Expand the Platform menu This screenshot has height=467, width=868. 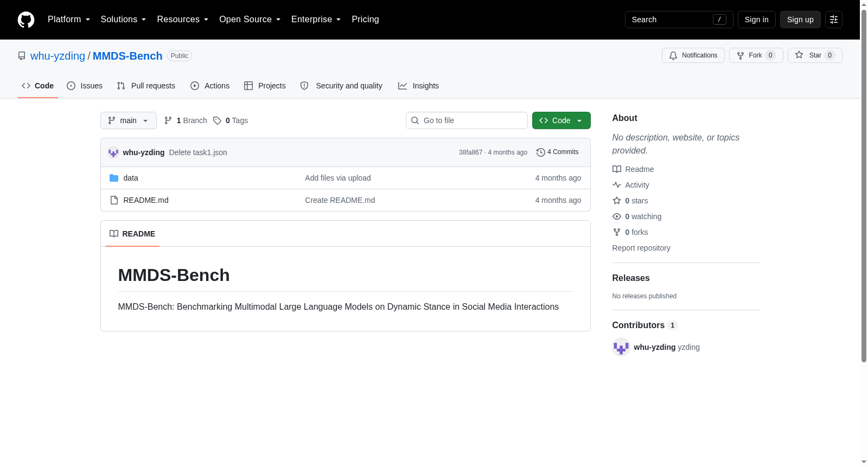click(69, 20)
